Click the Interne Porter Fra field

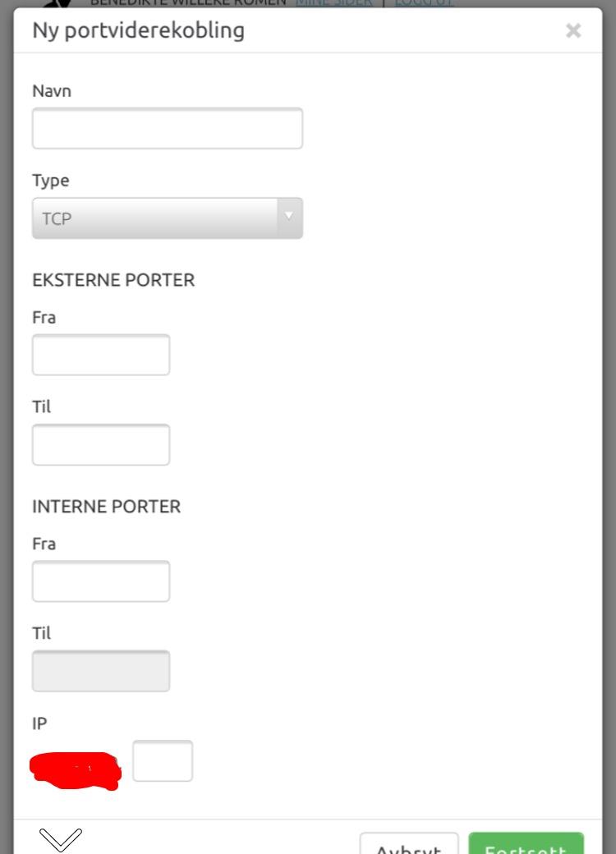click(100, 581)
